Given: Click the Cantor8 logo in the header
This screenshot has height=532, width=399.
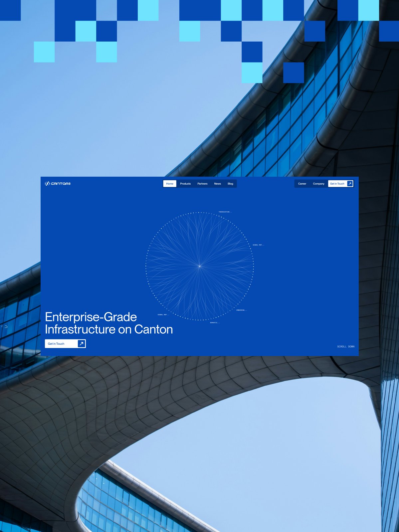Looking at the screenshot, I should pyautogui.click(x=58, y=184).
